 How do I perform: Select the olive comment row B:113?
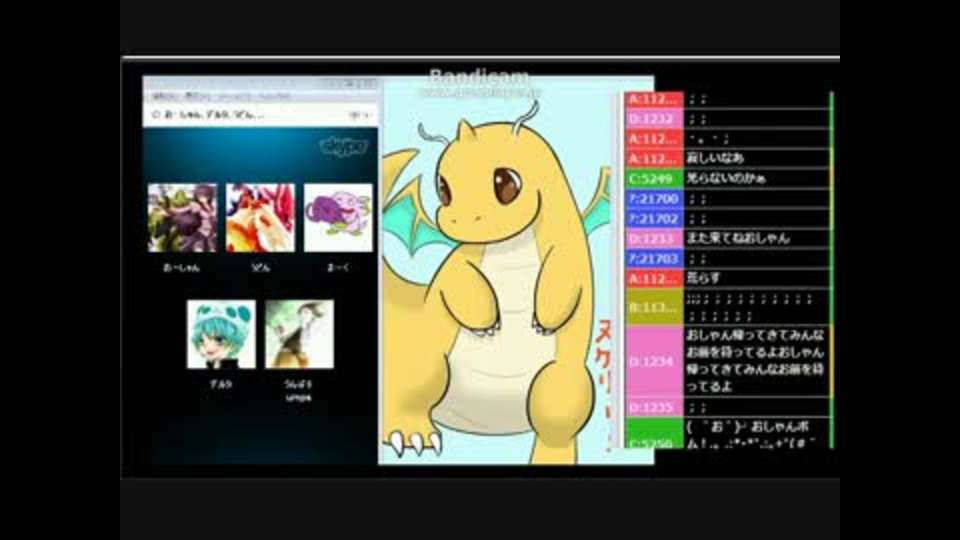(727, 306)
